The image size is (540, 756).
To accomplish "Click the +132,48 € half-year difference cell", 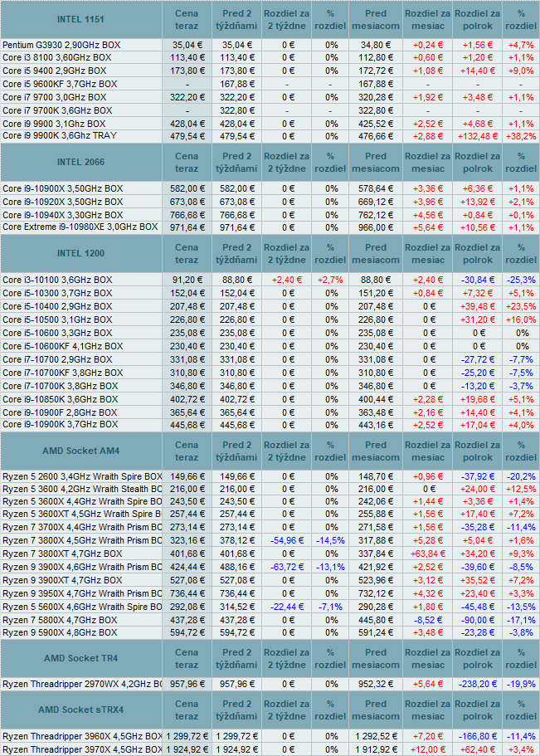I will click(477, 136).
